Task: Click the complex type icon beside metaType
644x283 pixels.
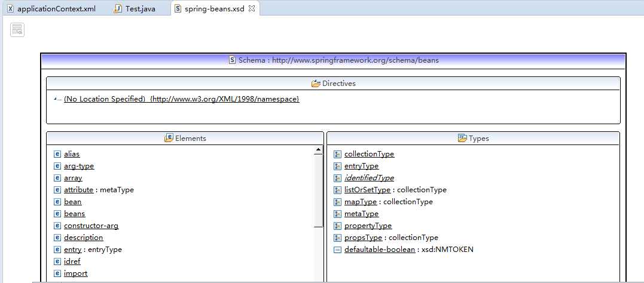Action: (x=338, y=214)
